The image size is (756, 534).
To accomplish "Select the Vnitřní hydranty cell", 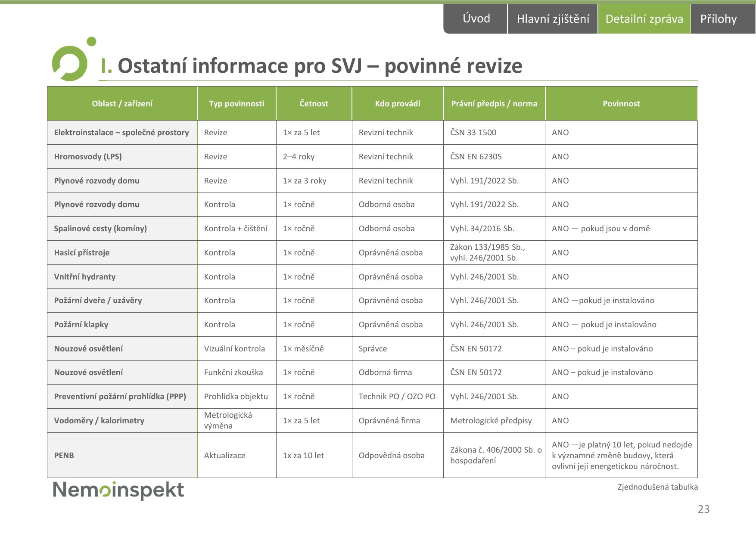I will (x=122, y=277).
